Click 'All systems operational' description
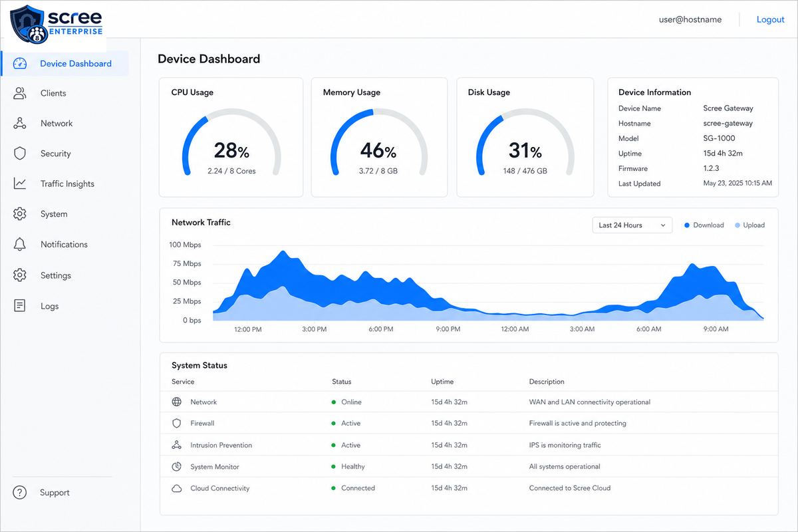This screenshot has height=532, width=798. (565, 467)
